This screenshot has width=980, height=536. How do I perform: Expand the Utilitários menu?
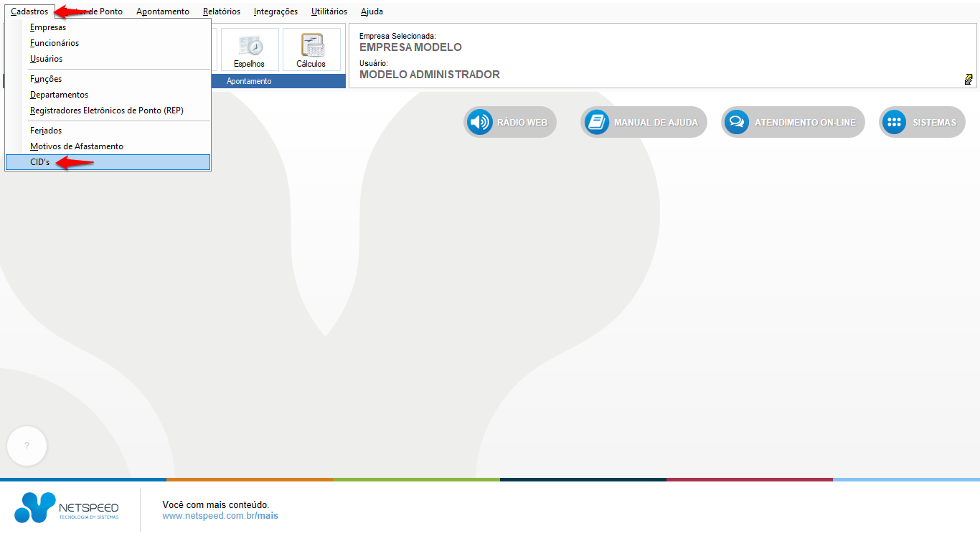coord(329,11)
